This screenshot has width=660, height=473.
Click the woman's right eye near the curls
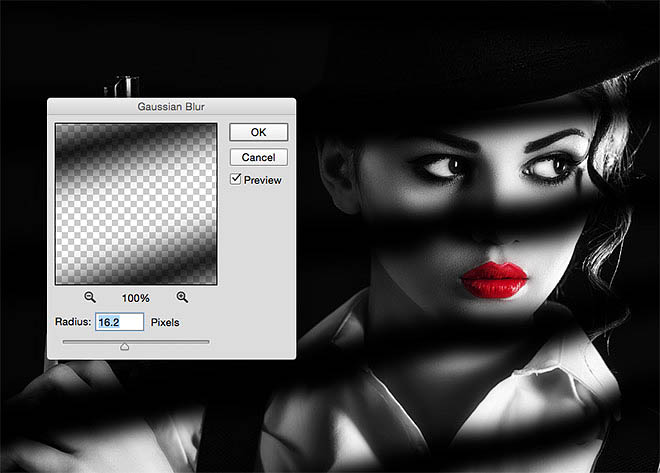pyautogui.click(x=550, y=168)
